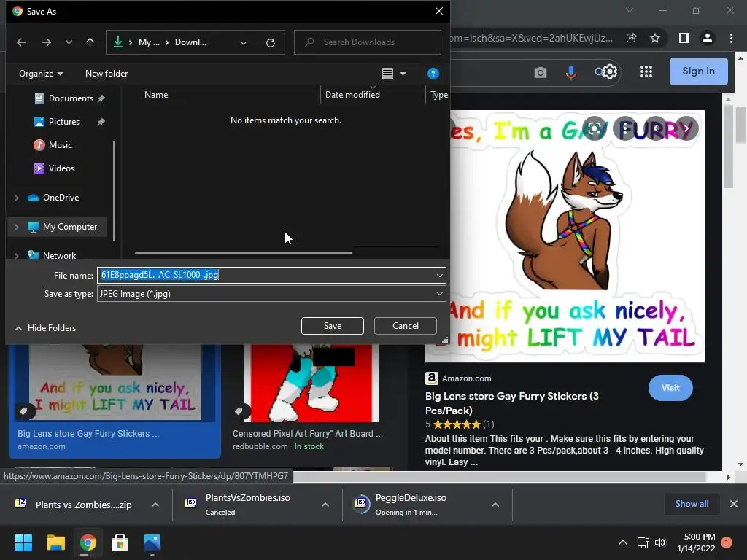Open volume control tray icon
The image size is (747, 560).
tap(660, 542)
